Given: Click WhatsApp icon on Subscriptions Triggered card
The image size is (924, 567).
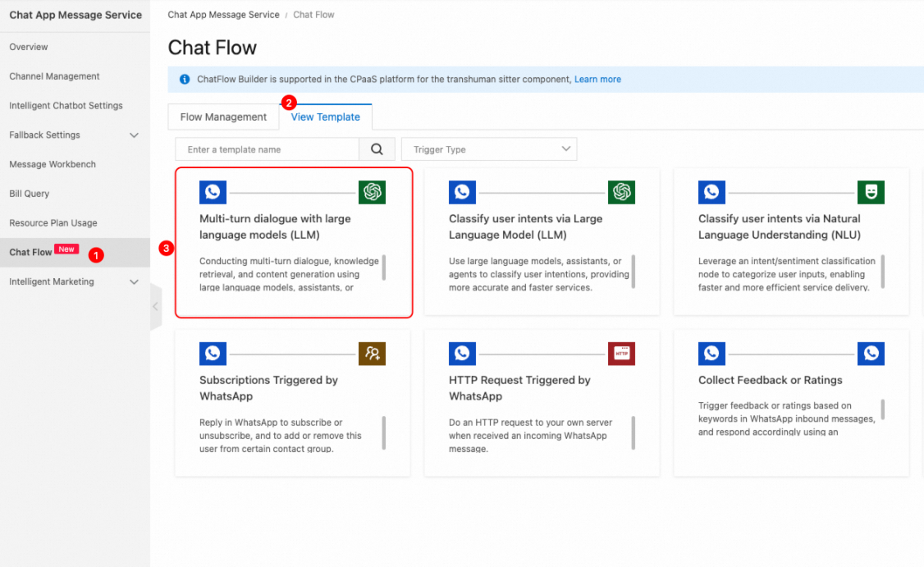Looking at the screenshot, I should click(x=213, y=354).
